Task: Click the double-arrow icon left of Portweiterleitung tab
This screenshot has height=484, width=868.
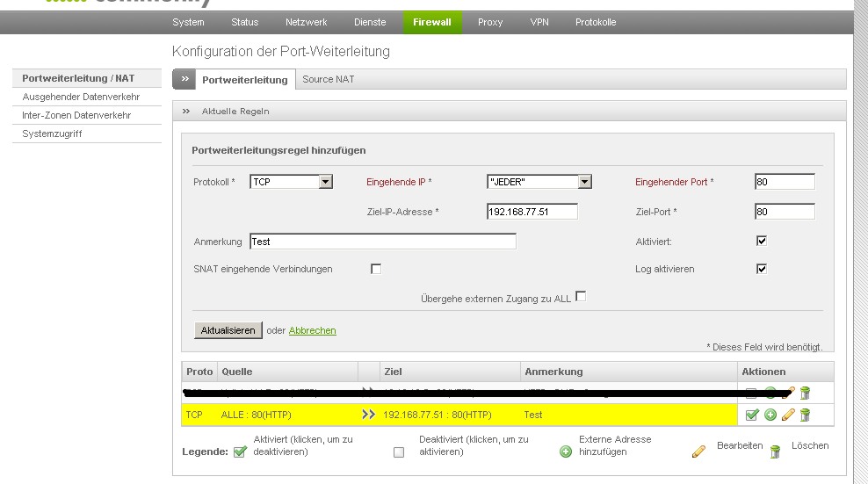Action: (184, 79)
